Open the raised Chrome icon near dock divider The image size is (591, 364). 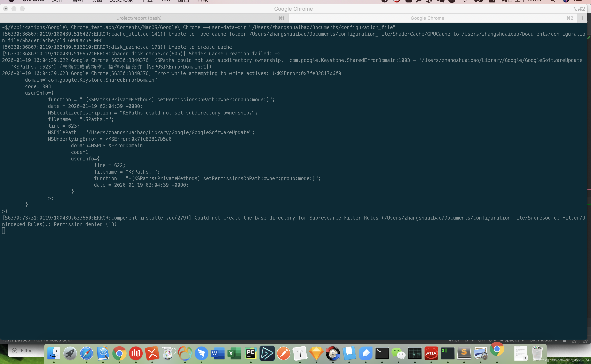(x=497, y=349)
